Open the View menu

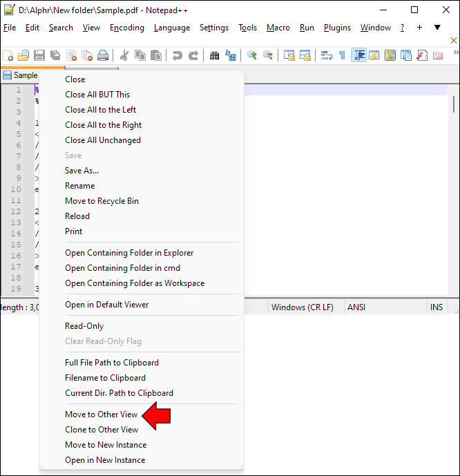[x=91, y=28]
